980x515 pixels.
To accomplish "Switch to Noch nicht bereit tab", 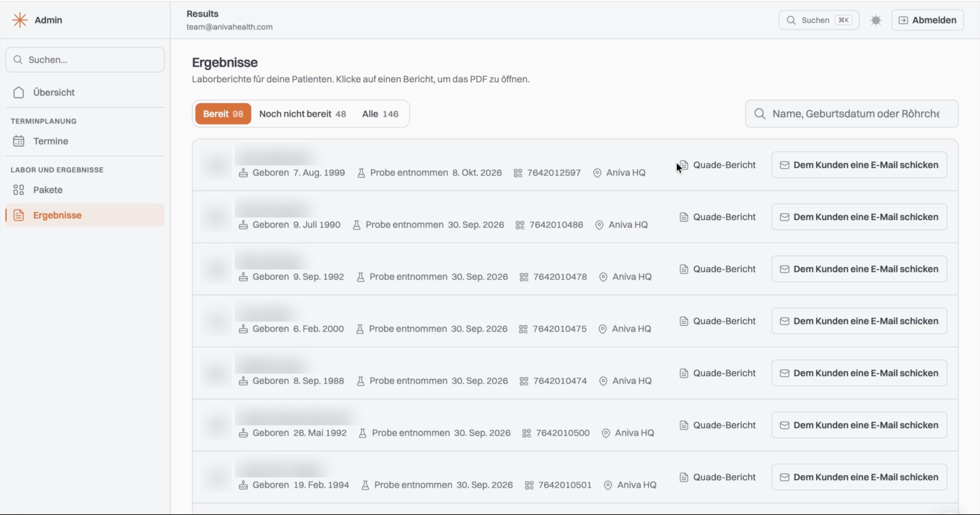I will 302,114.
